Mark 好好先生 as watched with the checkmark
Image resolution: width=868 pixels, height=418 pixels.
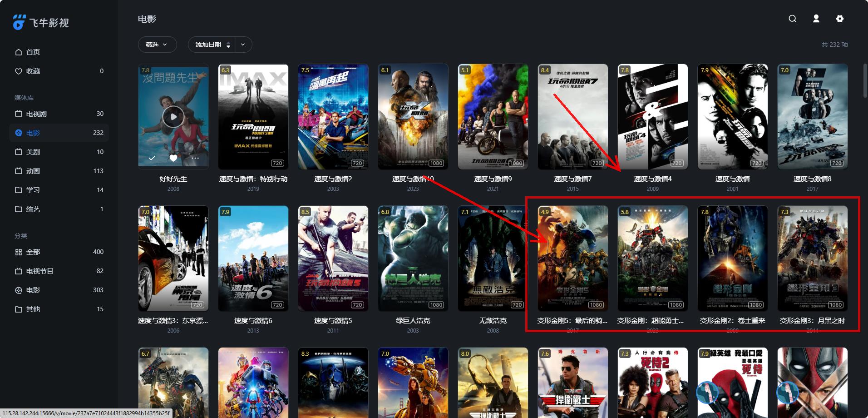[x=152, y=158]
